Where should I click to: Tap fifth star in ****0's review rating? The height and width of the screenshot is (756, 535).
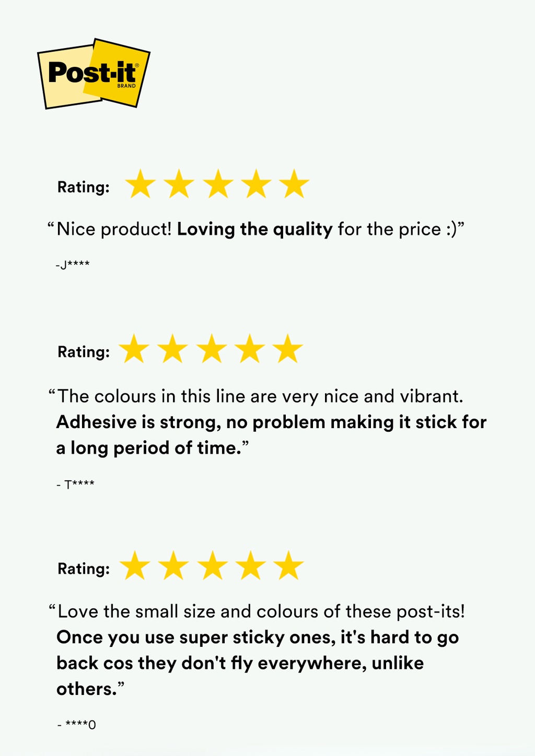click(288, 566)
